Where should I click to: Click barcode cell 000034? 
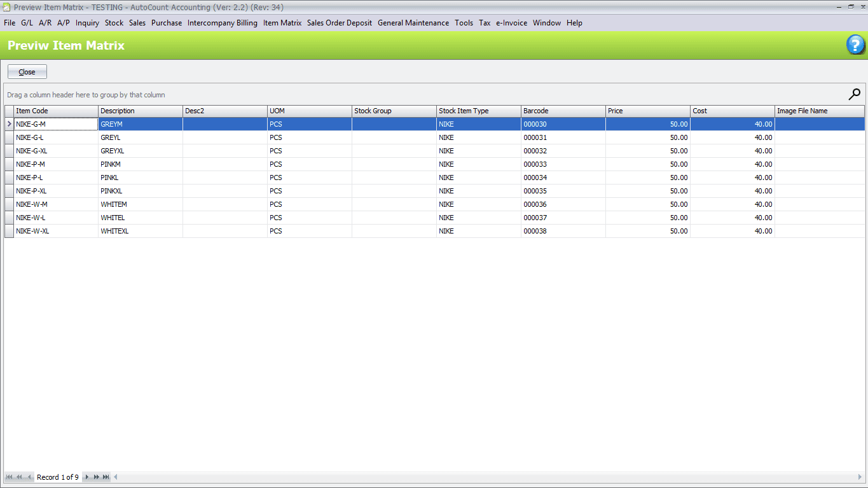tap(563, 178)
